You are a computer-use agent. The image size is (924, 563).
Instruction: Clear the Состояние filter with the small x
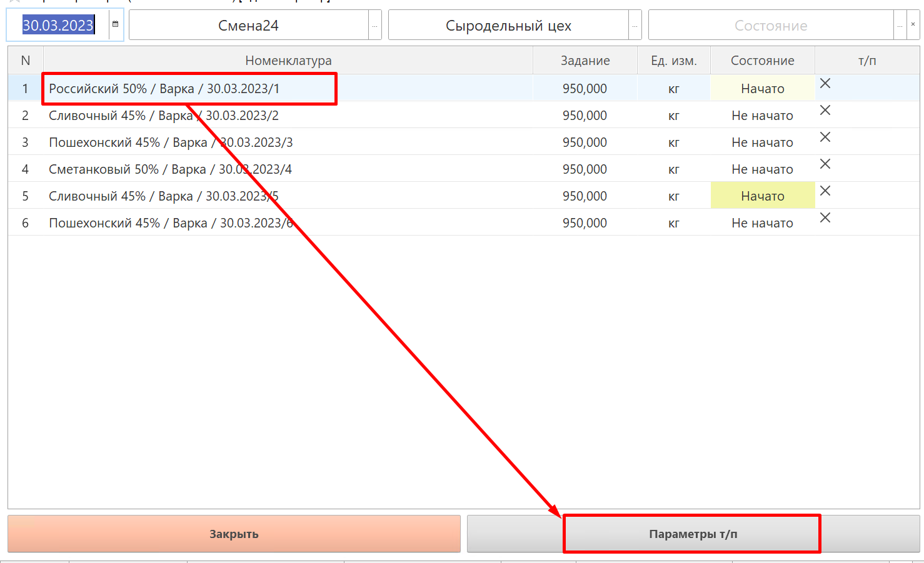pos(913,25)
